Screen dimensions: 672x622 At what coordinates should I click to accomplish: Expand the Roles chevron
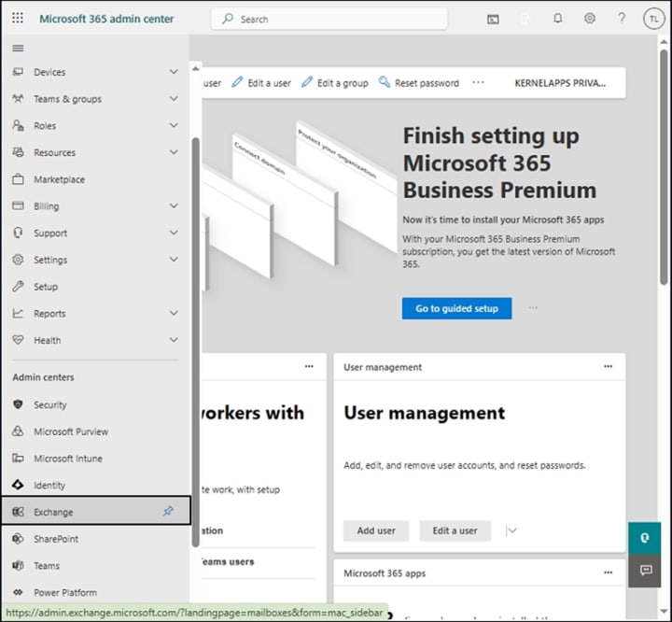click(x=174, y=125)
